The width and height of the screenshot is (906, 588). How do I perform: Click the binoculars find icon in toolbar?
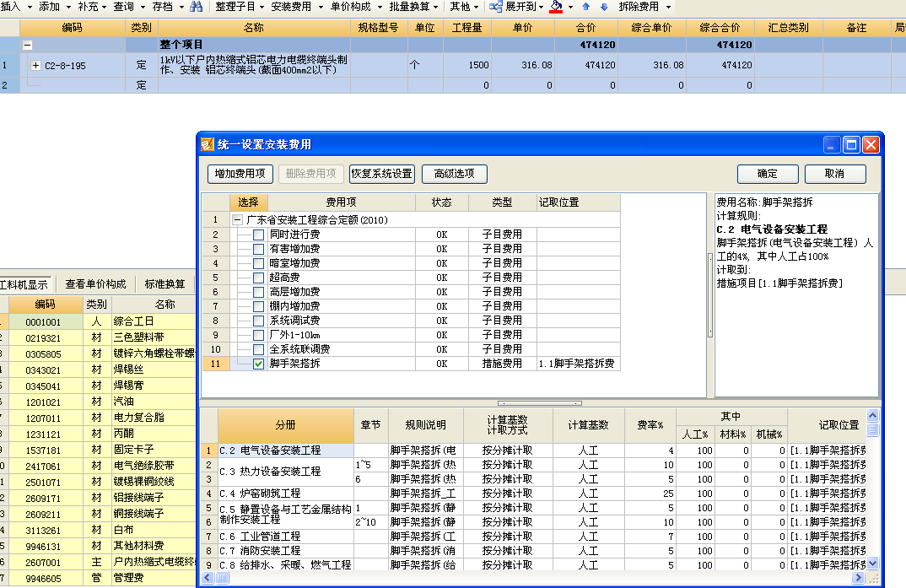tap(197, 7)
